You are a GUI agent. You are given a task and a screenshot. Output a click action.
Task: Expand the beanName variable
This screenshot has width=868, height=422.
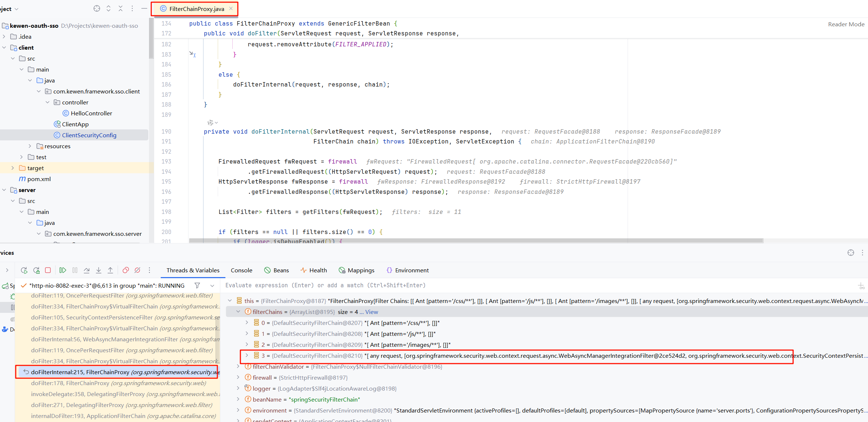(238, 399)
